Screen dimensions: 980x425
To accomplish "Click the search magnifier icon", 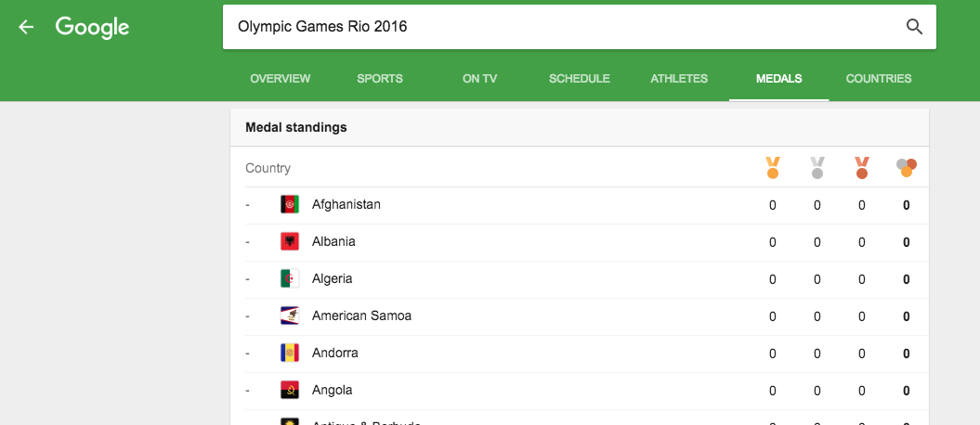I will (914, 27).
